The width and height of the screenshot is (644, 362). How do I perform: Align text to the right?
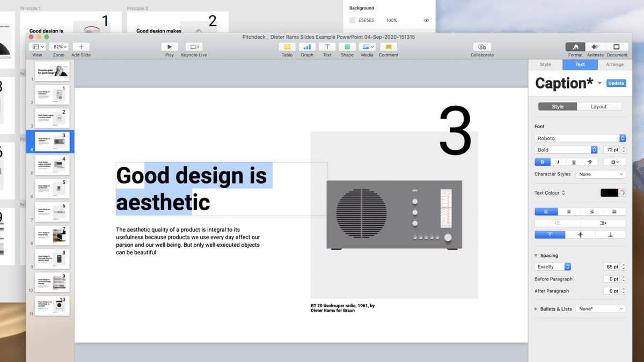592,212
